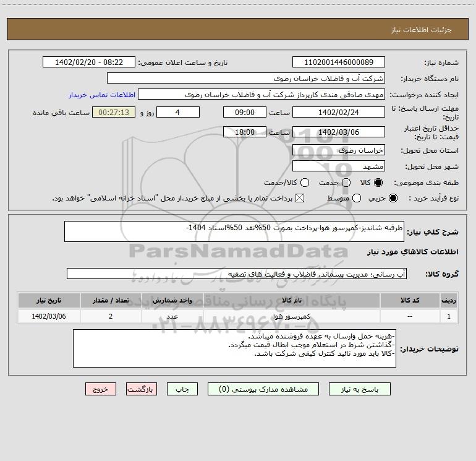The image size is (476, 461).
Task: Click the کد کالا column header
Action: click(410, 300)
